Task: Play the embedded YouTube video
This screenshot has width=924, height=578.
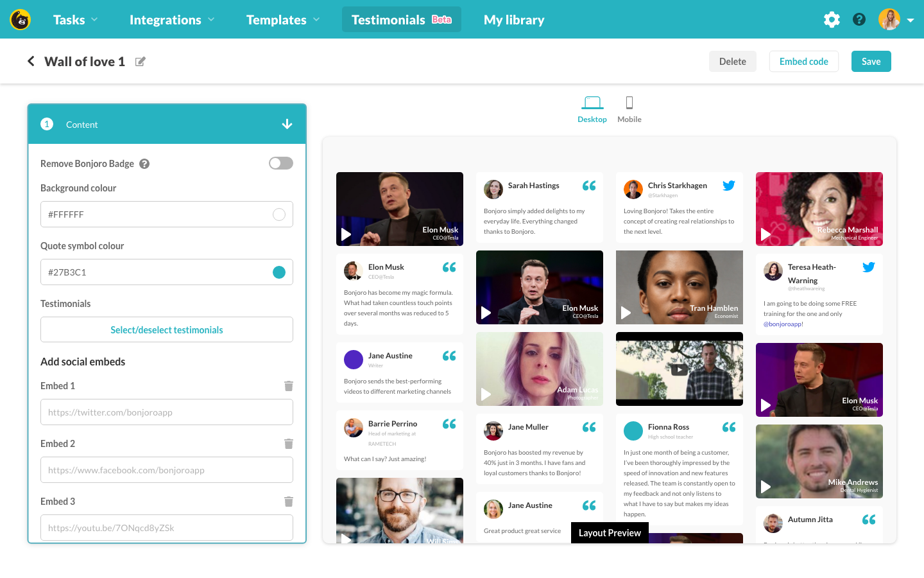Action: tap(679, 369)
